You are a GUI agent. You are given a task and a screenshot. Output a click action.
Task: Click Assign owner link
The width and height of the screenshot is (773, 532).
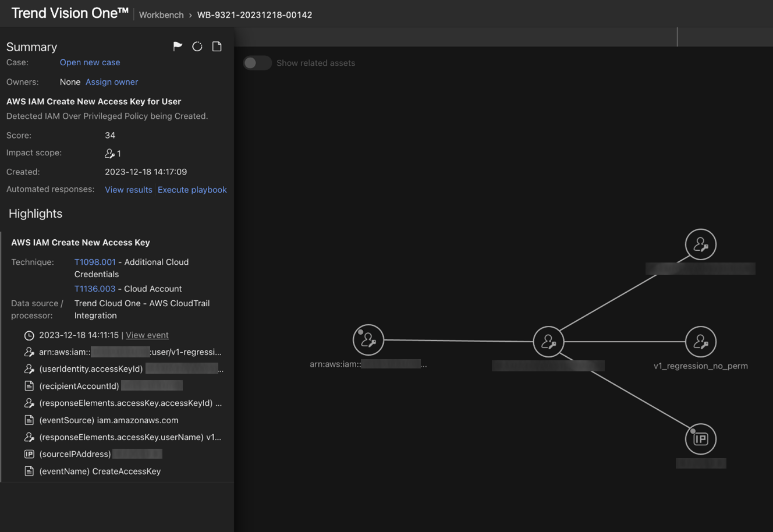[112, 82]
